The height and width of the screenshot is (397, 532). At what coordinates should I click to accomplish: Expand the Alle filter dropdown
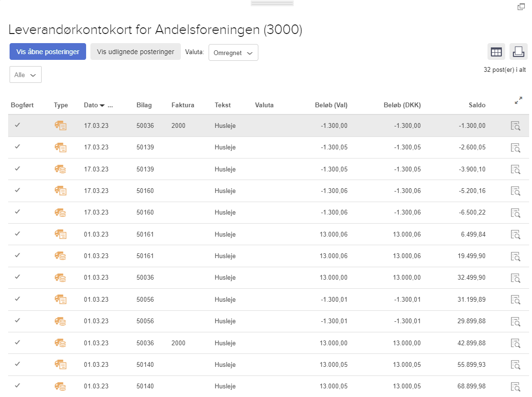pyautogui.click(x=25, y=75)
